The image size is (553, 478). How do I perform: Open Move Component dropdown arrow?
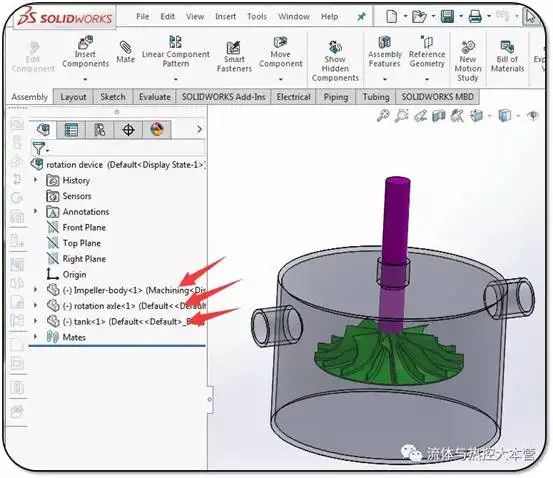[x=281, y=79]
